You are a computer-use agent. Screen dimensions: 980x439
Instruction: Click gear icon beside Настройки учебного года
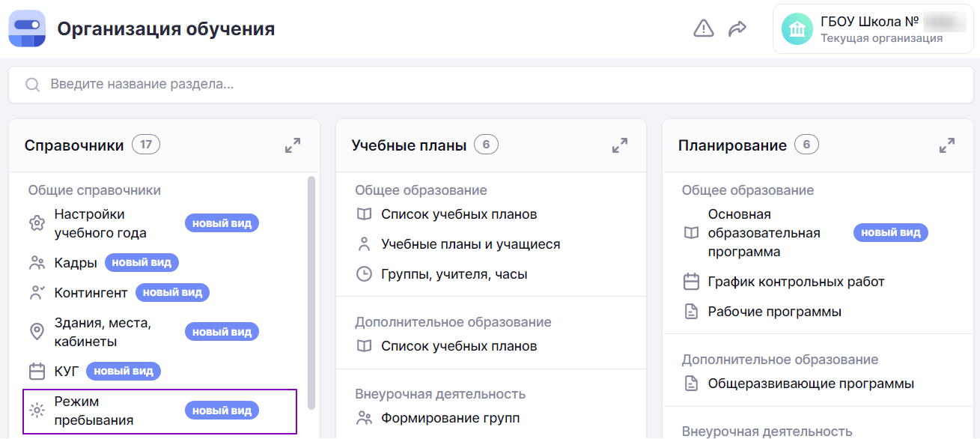37,223
